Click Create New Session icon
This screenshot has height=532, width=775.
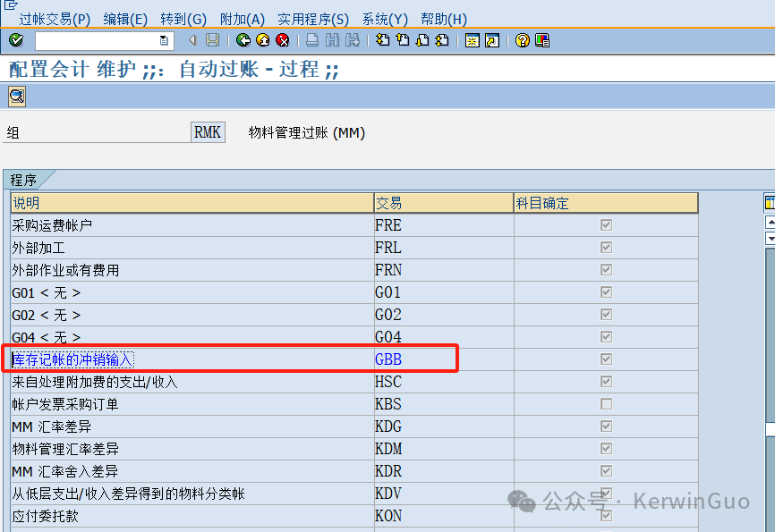[x=472, y=40]
